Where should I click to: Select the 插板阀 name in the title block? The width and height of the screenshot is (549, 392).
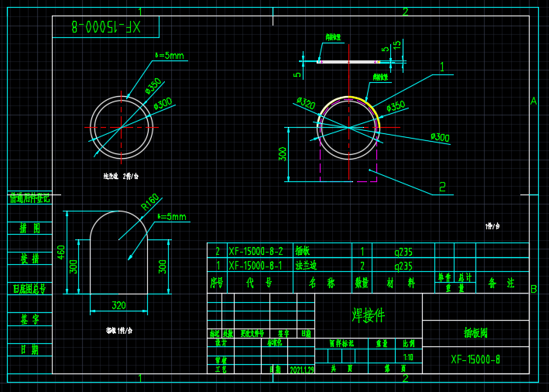coord(475,332)
